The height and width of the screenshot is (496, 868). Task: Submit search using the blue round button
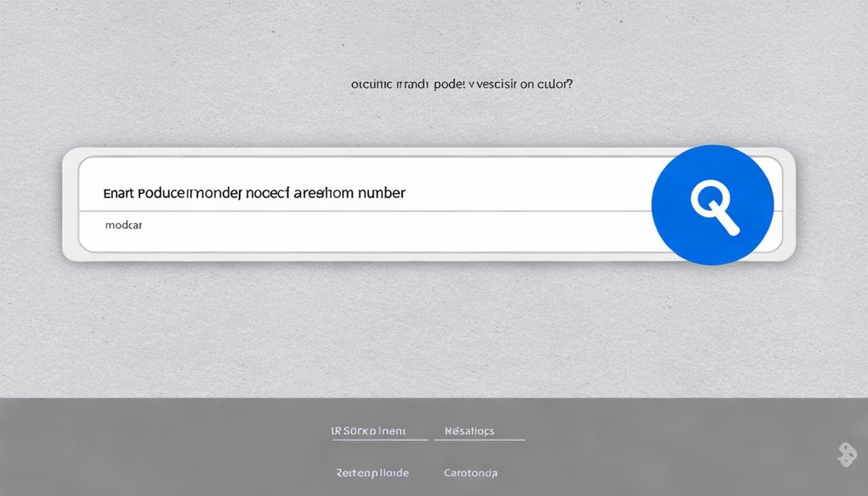point(712,205)
